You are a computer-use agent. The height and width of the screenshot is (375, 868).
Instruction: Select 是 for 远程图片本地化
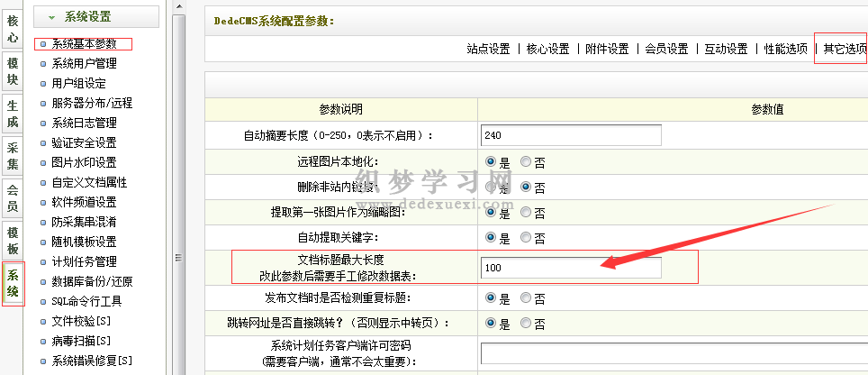coord(490,162)
